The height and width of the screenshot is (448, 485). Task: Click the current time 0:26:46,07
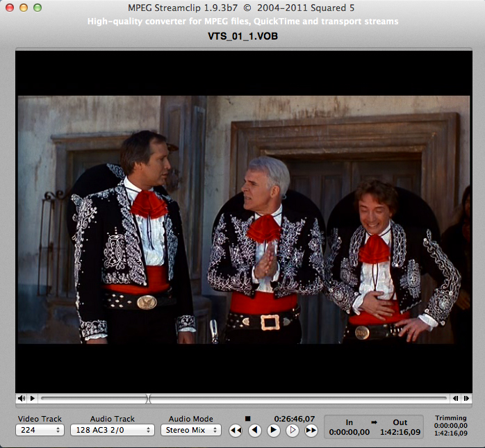coord(294,419)
